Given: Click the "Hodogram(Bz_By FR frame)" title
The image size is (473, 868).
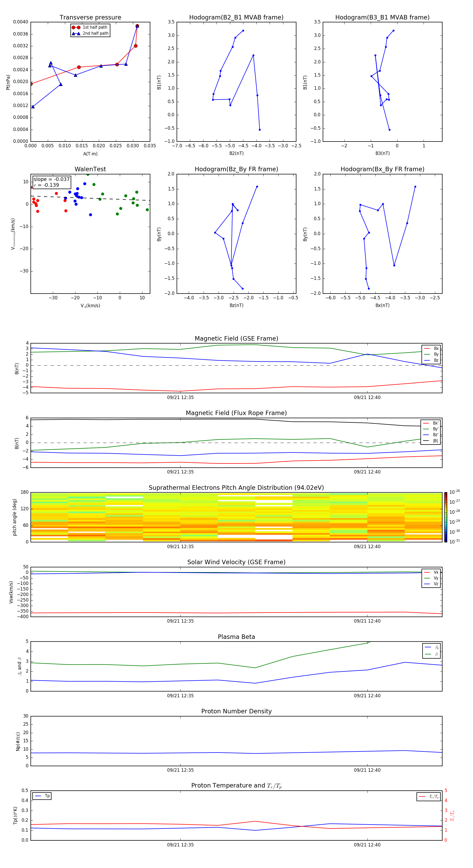Looking at the screenshot, I should pyautogui.click(x=236, y=169).
